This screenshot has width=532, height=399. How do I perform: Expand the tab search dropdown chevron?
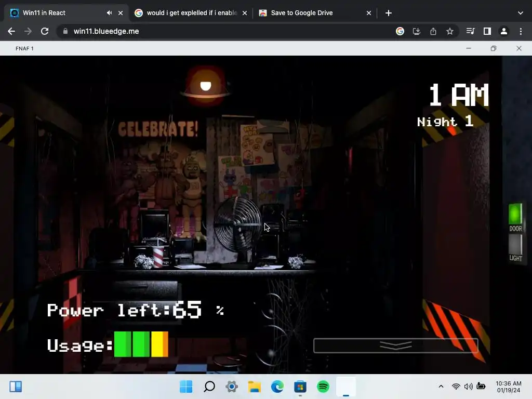521,13
